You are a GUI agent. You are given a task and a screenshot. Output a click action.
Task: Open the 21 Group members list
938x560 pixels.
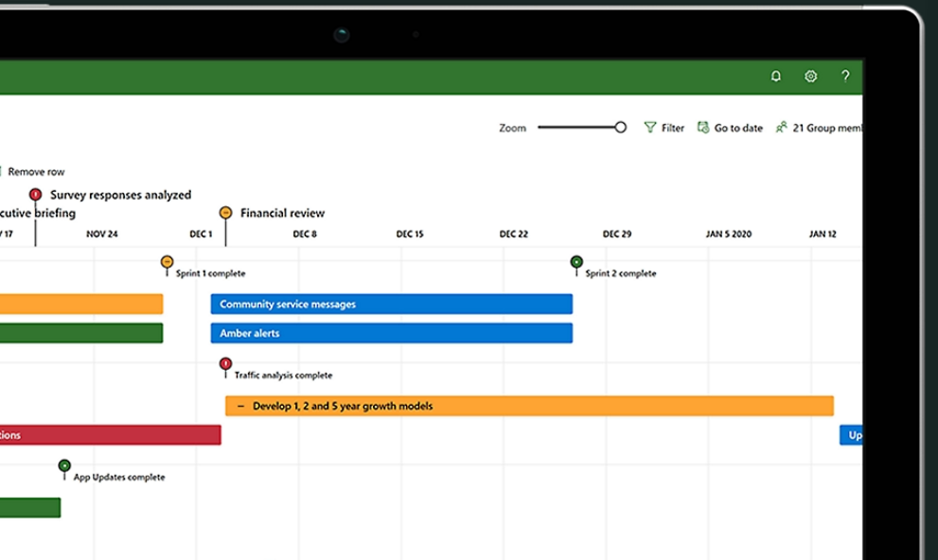pos(819,128)
